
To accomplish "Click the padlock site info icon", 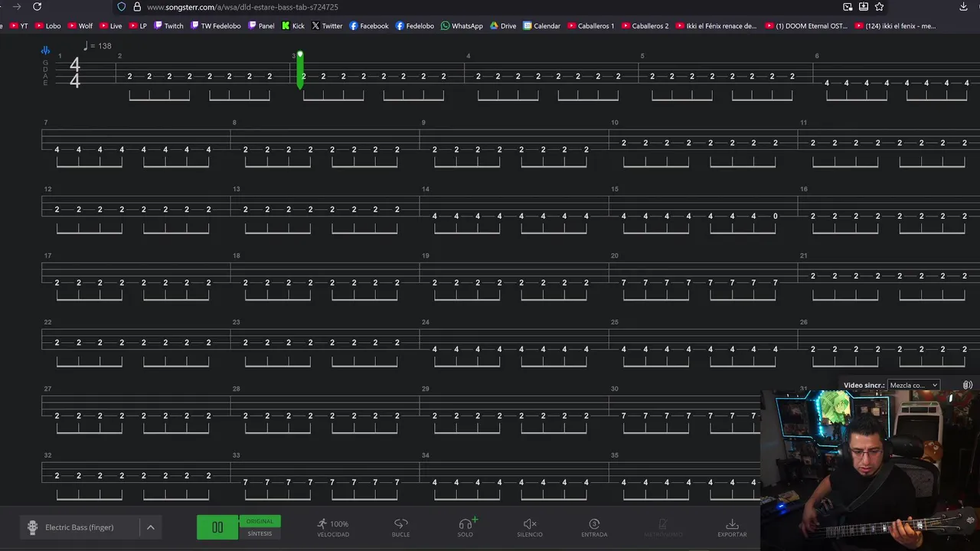I will click(x=137, y=7).
